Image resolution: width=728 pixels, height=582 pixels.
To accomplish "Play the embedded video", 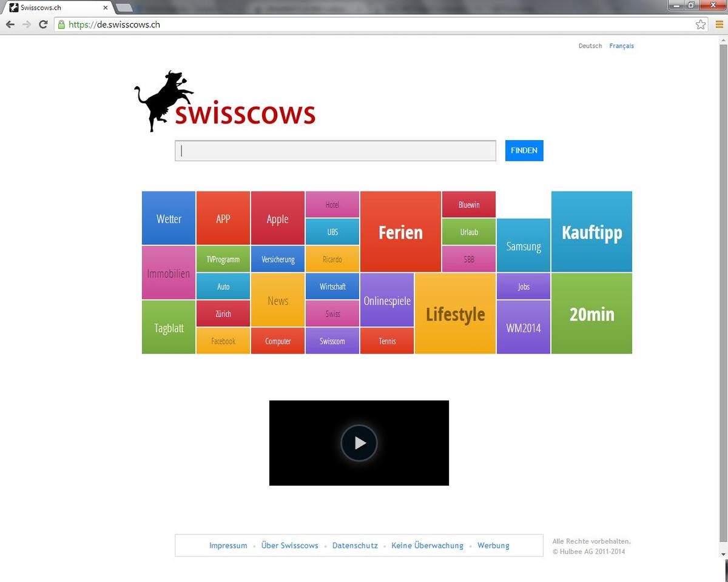I will click(359, 443).
